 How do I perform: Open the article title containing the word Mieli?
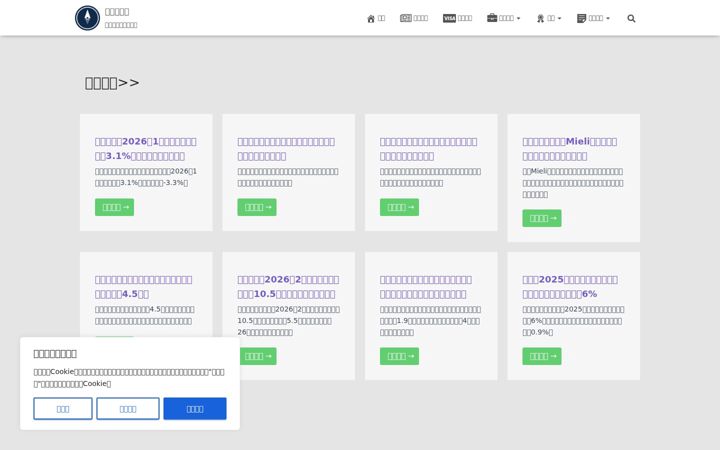(x=569, y=149)
